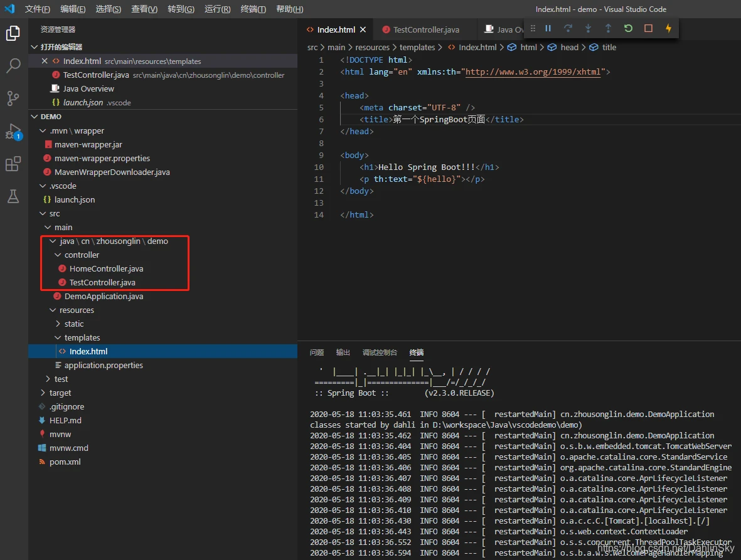Open the Search view in activity bar

coord(13,66)
